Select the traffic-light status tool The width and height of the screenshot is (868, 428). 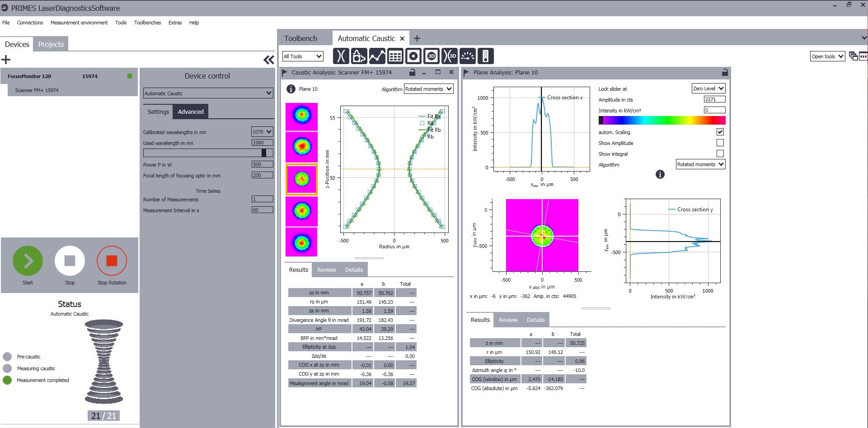[x=485, y=56]
